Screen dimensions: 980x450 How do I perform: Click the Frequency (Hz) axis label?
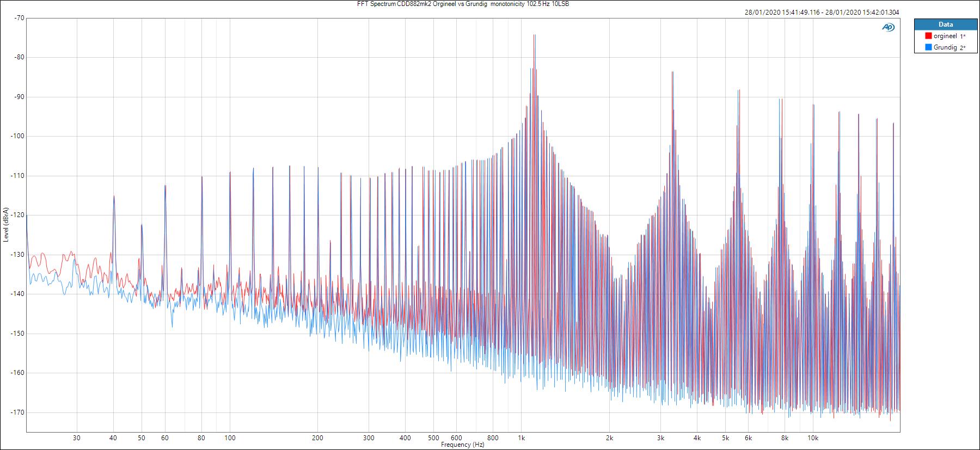(462, 445)
